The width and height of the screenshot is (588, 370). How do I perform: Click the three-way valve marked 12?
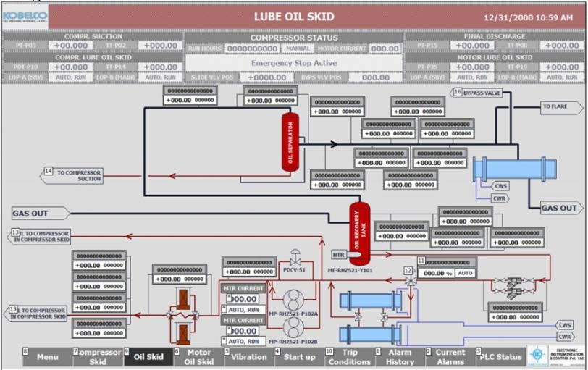(411, 279)
